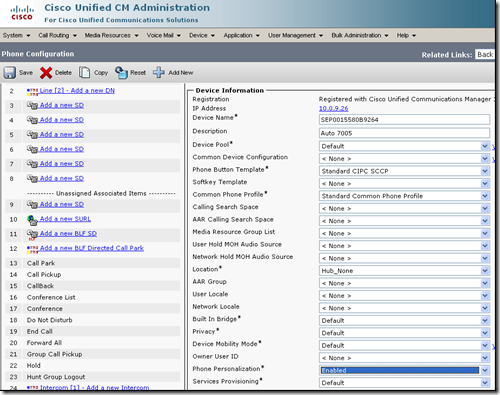
Task: Open Line [2] - Add a new DN
Action: pyautogui.click(x=77, y=90)
